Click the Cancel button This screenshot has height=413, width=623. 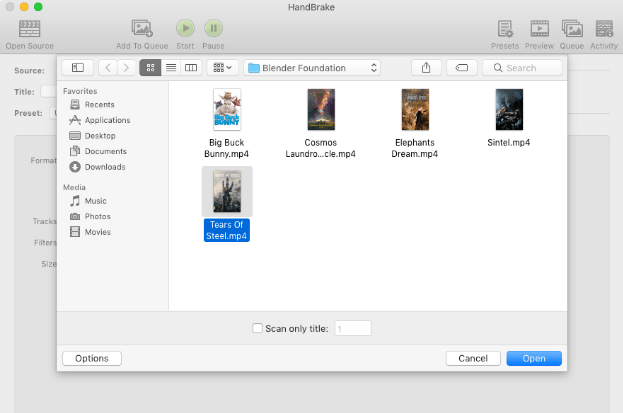(x=473, y=358)
